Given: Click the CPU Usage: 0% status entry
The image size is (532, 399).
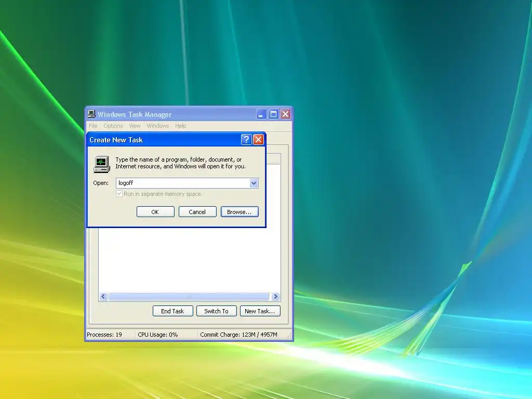Looking at the screenshot, I should [x=158, y=335].
